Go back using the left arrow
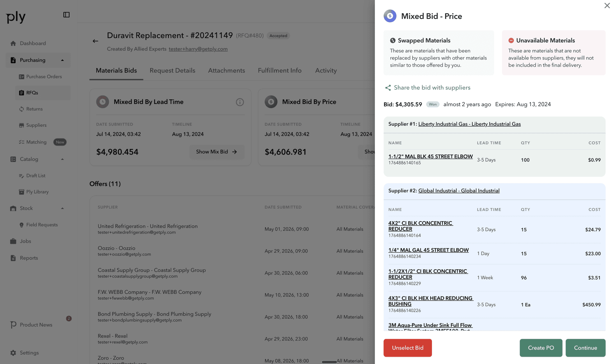 [95, 41]
